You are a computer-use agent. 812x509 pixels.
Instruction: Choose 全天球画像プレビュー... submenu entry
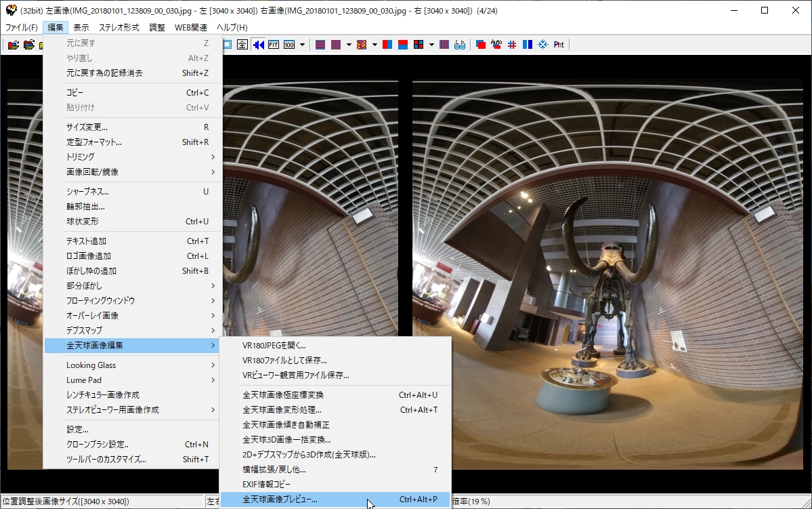(x=336, y=500)
